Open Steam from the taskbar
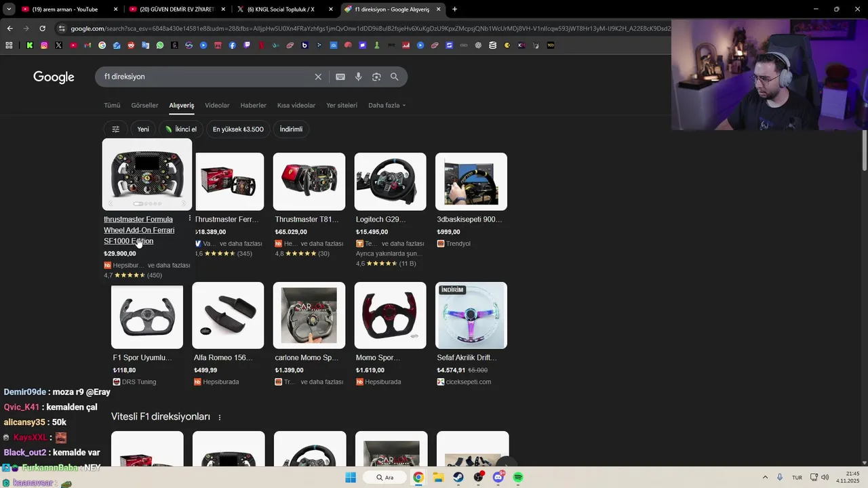Screen dimensions: 868x488 point(458,477)
